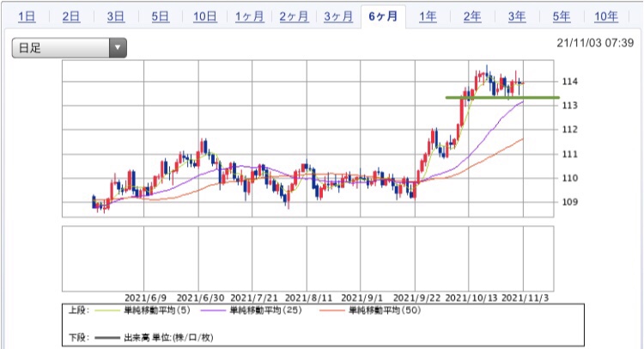The image size is (644, 349).
Task: Select the 1日 time range tab
Action: (x=27, y=17)
